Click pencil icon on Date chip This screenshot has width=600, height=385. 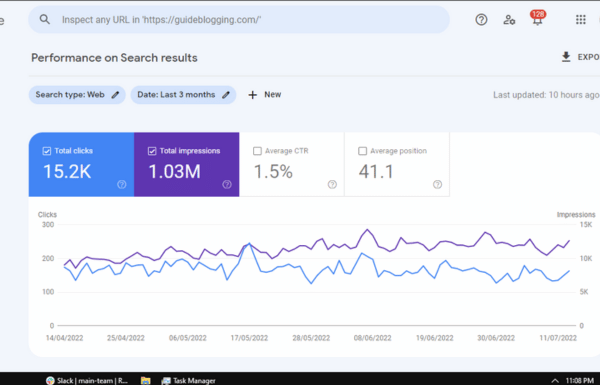[226, 95]
